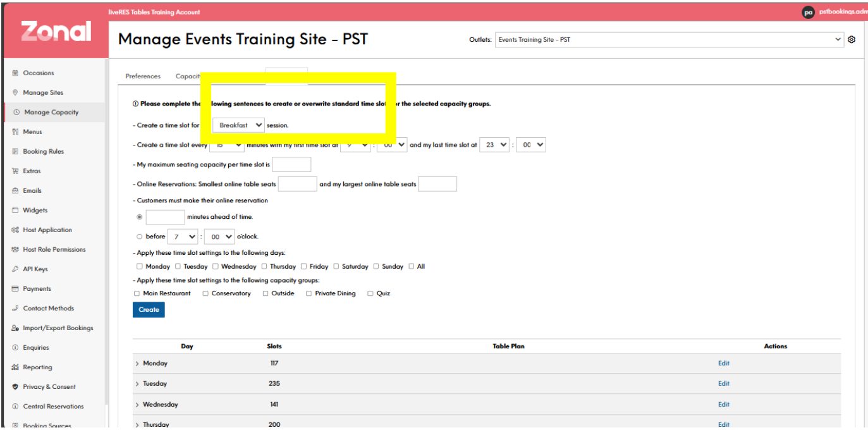The width and height of the screenshot is (868, 430).
Task: Open the Breakfast session dropdown
Action: tap(238, 125)
